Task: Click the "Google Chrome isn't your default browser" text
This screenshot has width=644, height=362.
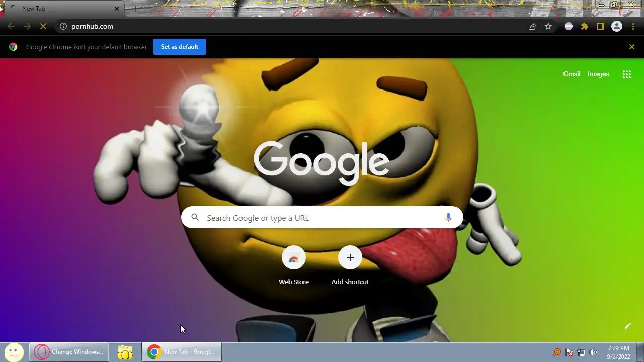Action: click(x=87, y=47)
